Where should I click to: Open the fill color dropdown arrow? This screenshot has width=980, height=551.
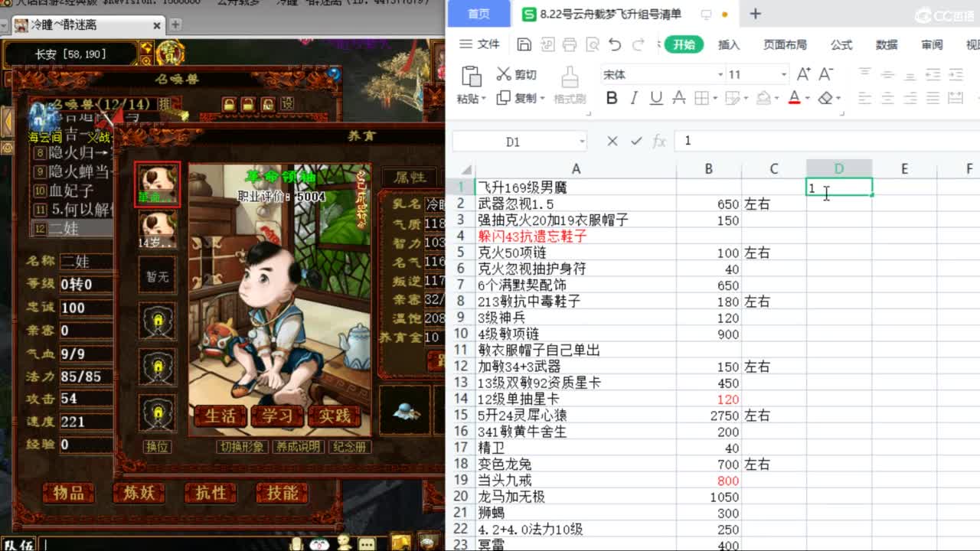[x=776, y=99]
